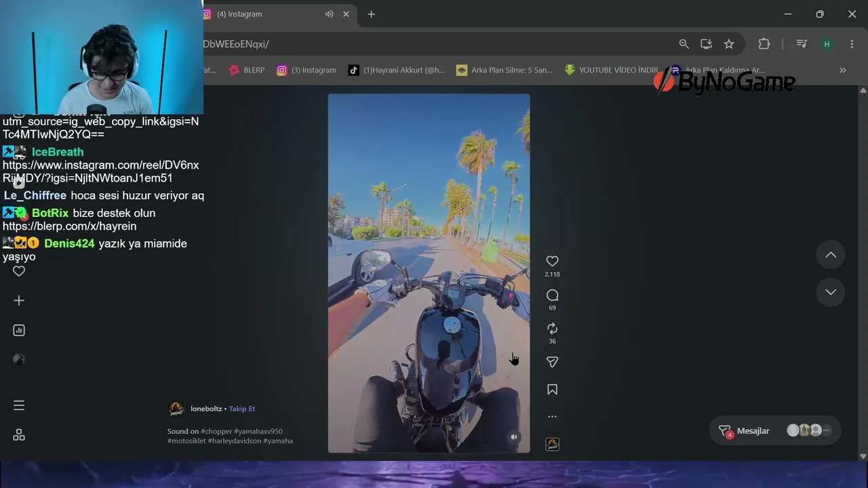Follow loneboltz with Takip Et
This screenshot has width=868, height=488.
(x=242, y=409)
